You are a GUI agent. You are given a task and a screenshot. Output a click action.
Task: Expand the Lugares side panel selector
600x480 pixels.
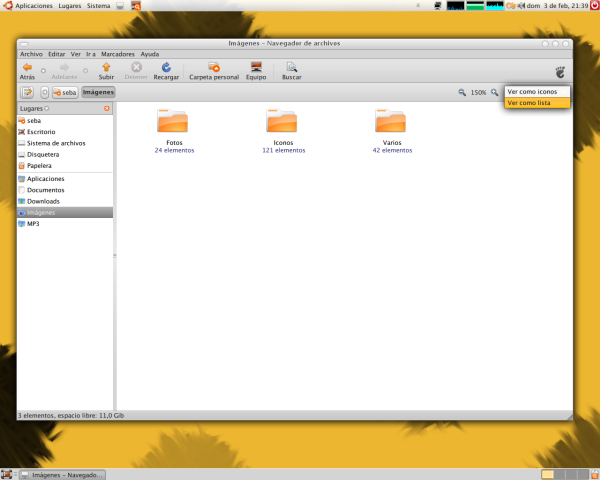coord(46,107)
